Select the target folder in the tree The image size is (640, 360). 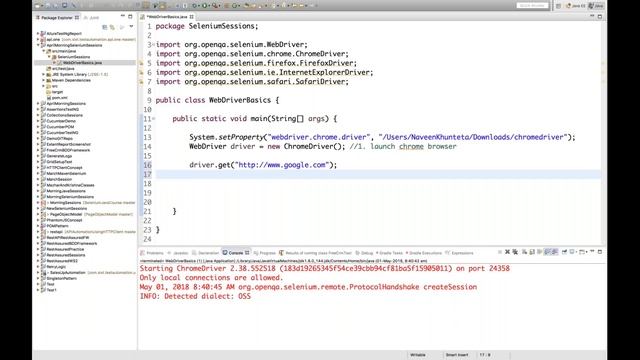click(x=57, y=92)
